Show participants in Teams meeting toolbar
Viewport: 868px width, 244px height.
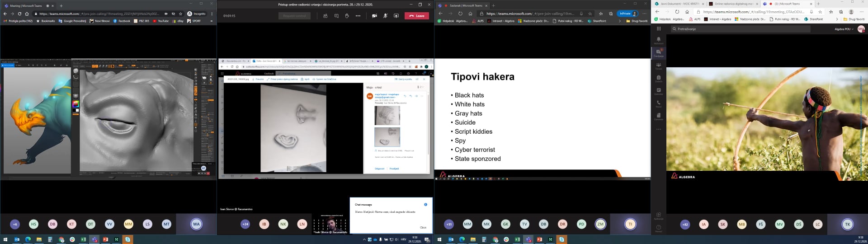click(x=325, y=16)
